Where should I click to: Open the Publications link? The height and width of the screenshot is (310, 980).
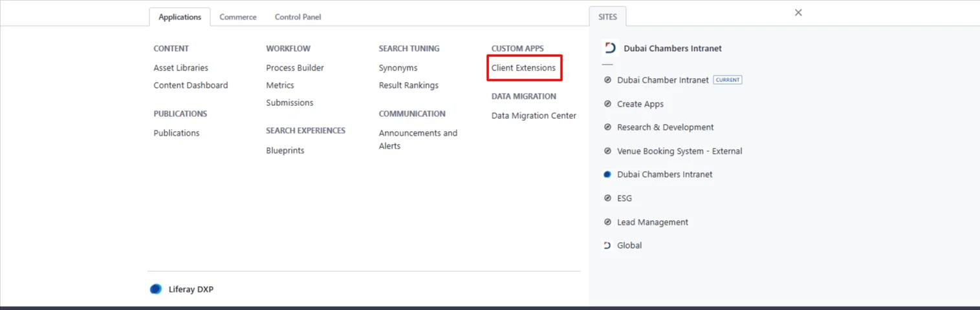176,133
